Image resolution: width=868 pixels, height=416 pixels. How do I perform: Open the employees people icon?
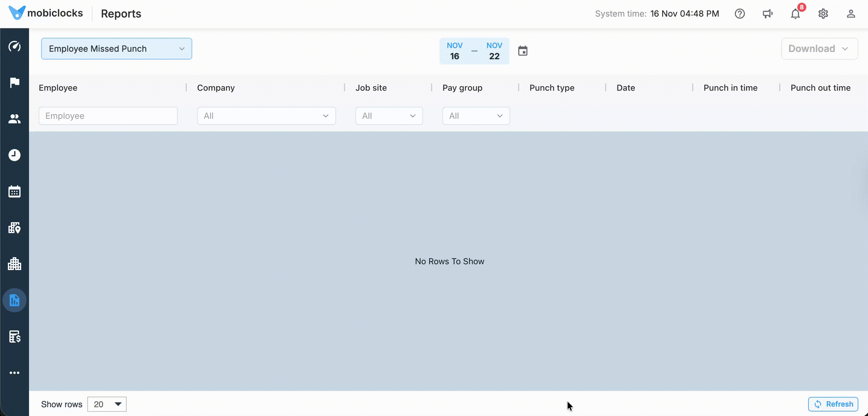pos(15,119)
